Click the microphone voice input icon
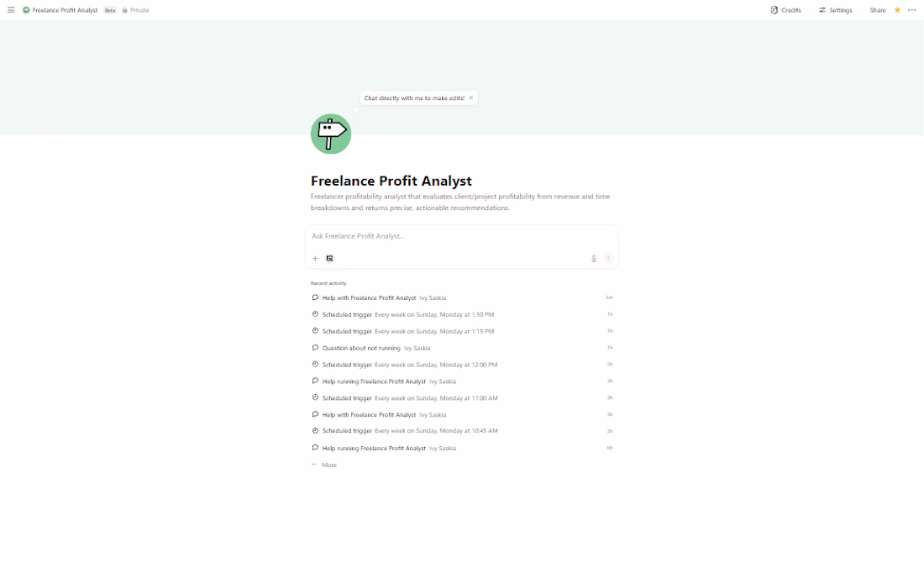 [x=594, y=259]
